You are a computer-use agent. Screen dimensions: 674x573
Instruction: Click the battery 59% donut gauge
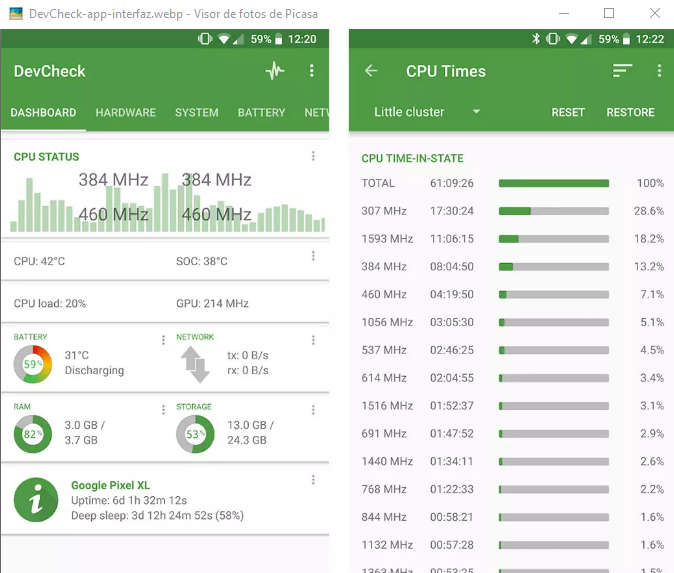click(33, 364)
